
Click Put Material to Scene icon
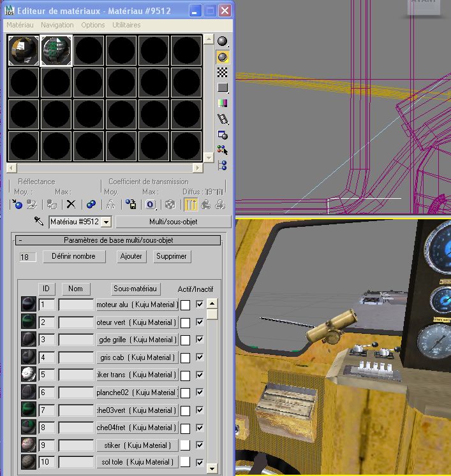click(x=32, y=205)
